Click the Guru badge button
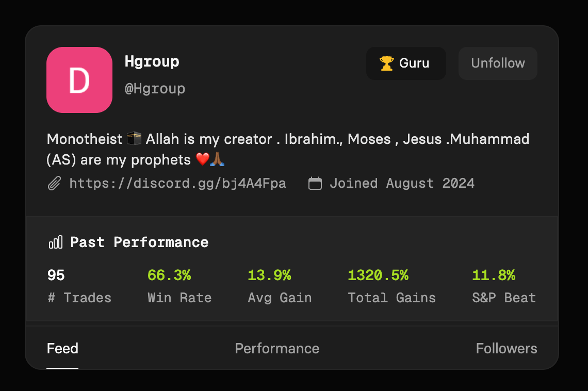The image size is (588, 391). click(406, 63)
